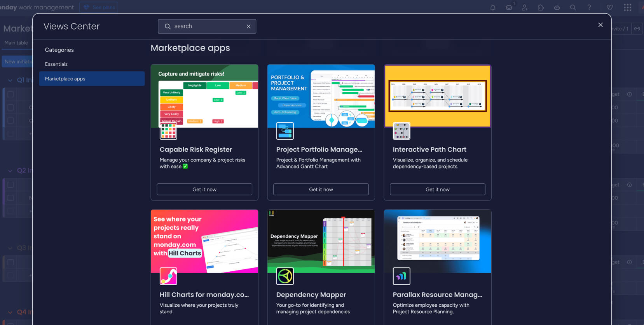Viewport: 644px width, 325px height.
Task: Click the Hill Charts for monday.co... title
Action: 204,295
